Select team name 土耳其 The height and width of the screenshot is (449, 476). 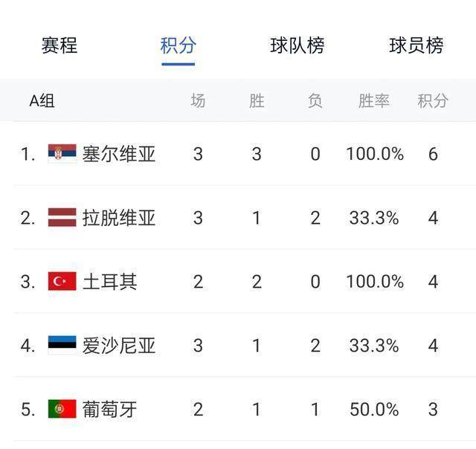coord(109,282)
